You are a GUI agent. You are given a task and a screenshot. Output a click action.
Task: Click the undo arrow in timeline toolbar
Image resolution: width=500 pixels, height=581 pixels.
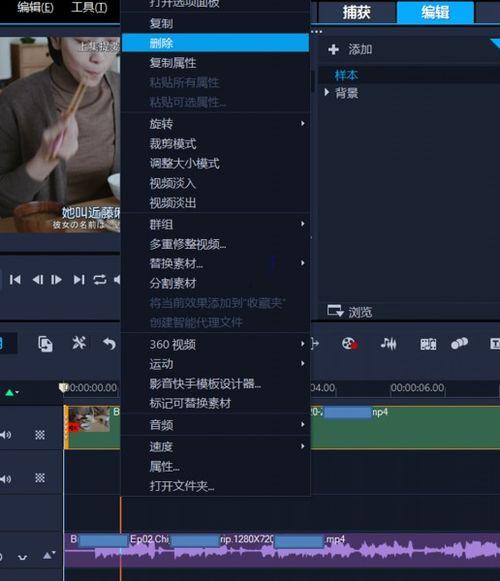(109, 344)
